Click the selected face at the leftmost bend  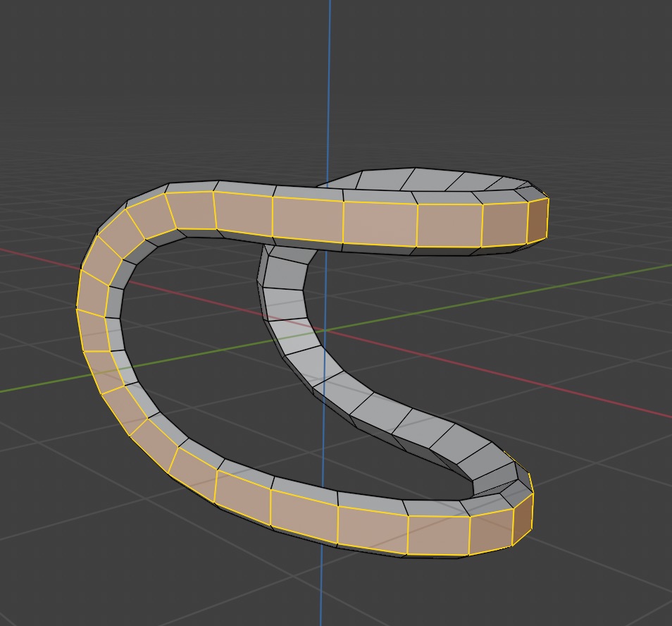point(92,289)
